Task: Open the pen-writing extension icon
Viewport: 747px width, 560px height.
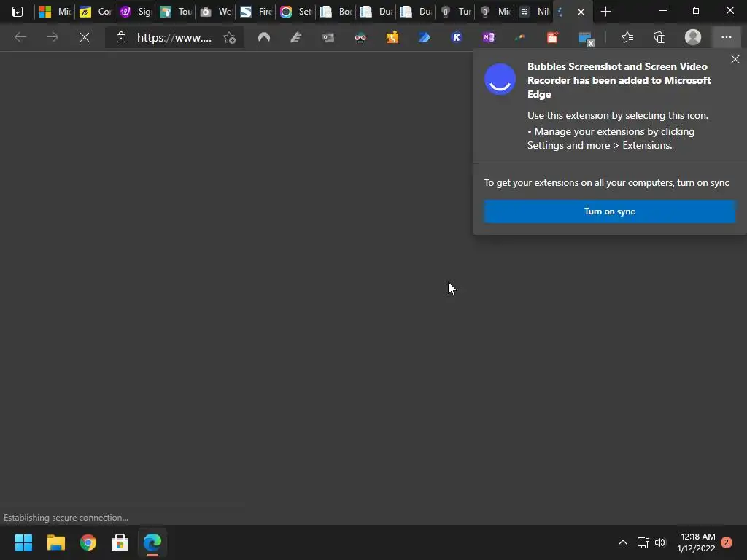Action: 296,37
